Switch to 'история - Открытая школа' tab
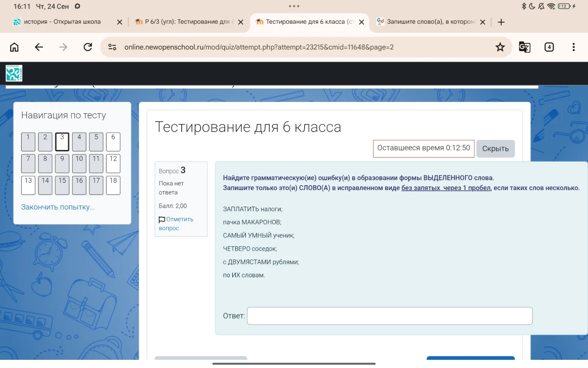This screenshot has width=588, height=368. (62, 22)
